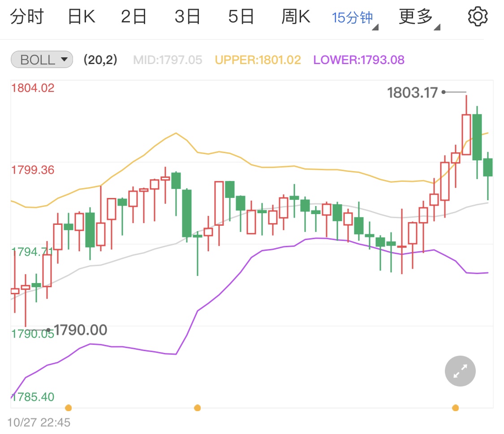Click the 1804.02 axis label
The image size is (504, 434).
point(33,88)
